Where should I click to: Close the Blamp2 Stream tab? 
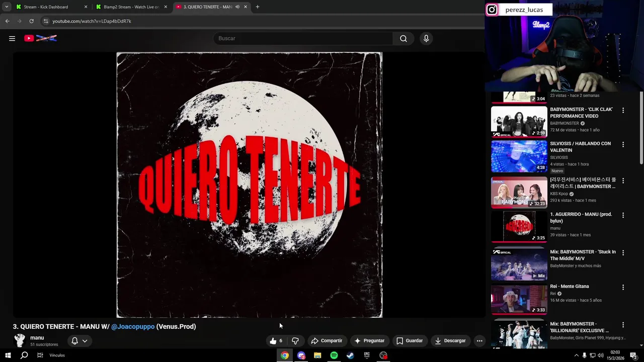(166, 7)
